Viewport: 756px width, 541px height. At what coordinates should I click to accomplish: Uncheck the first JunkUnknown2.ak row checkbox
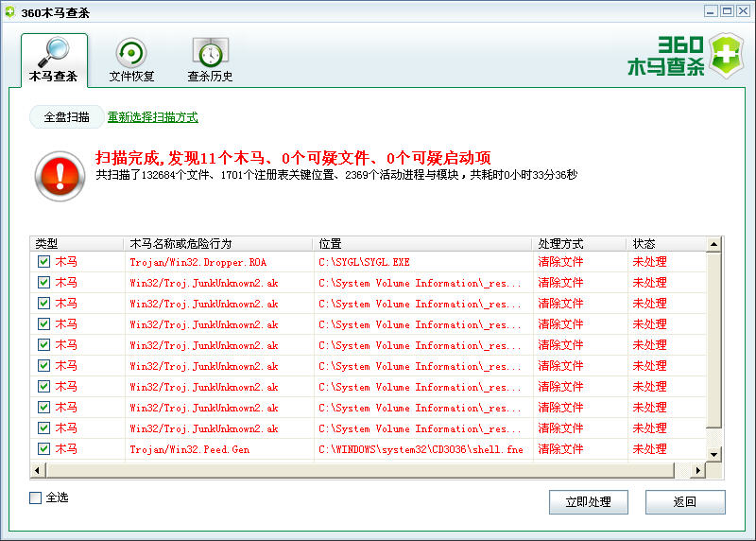tap(43, 283)
